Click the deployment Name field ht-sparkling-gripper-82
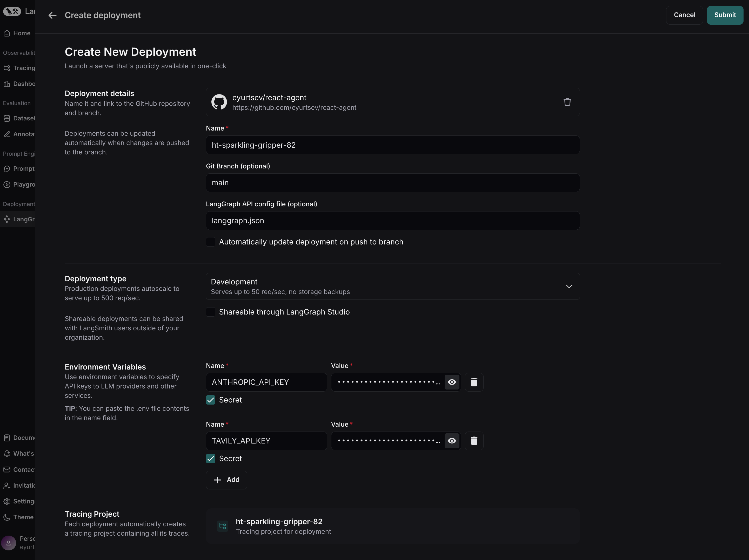749x560 pixels. click(x=393, y=145)
